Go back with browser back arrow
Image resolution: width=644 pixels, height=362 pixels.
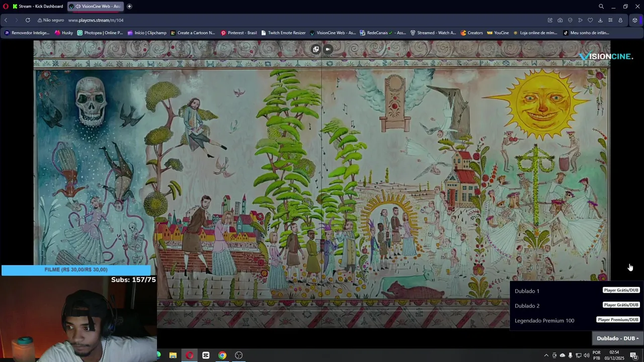pyautogui.click(x=6, y=20)
